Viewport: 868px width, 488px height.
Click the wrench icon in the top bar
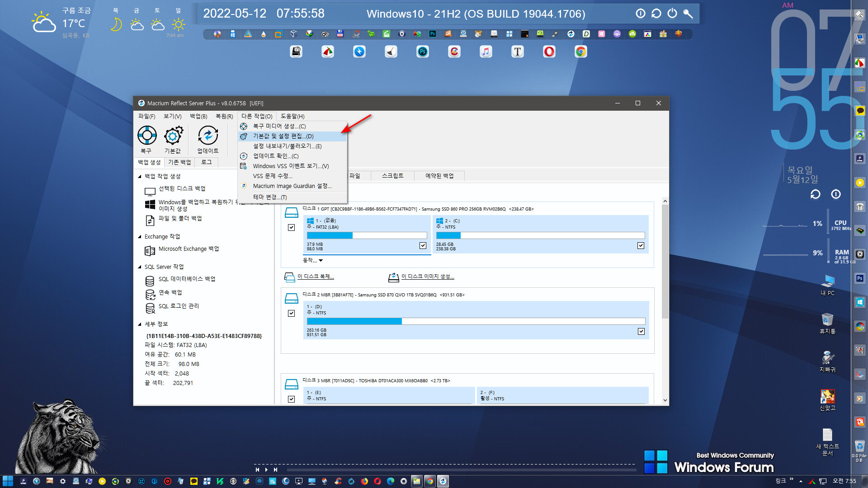[688, 14]
